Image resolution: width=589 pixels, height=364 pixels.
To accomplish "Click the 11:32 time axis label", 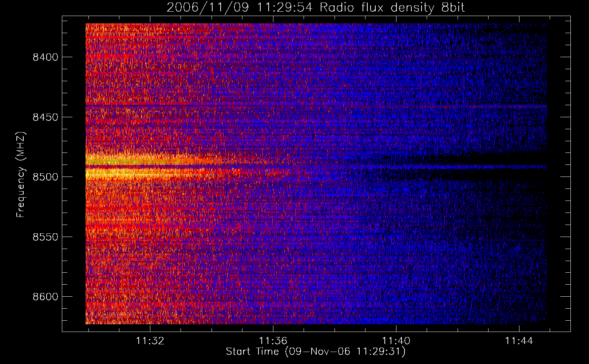I will pyautogui.click(x=150, y=341).
